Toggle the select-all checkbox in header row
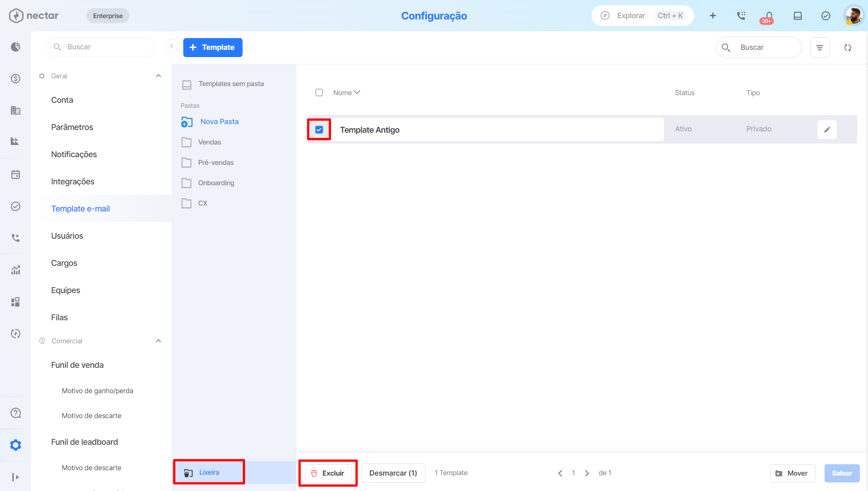This screenshot has height=491, width=868. click(x=319, y=92)
